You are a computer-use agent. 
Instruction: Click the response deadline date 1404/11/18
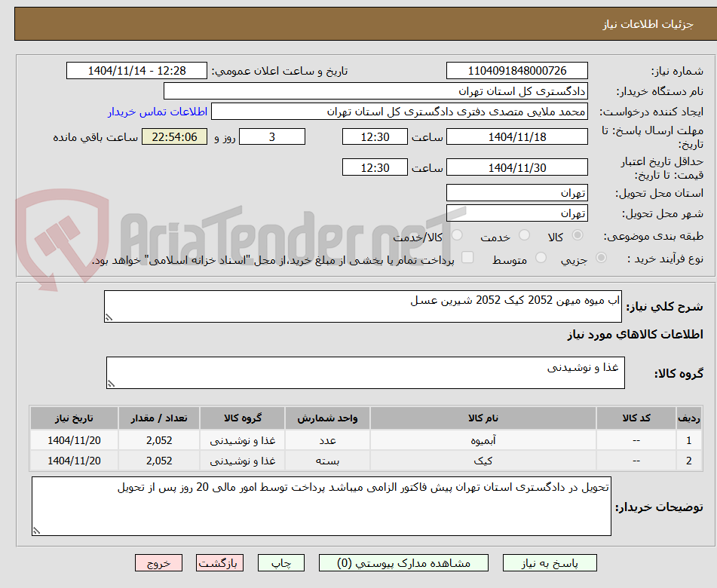(517, 136)
